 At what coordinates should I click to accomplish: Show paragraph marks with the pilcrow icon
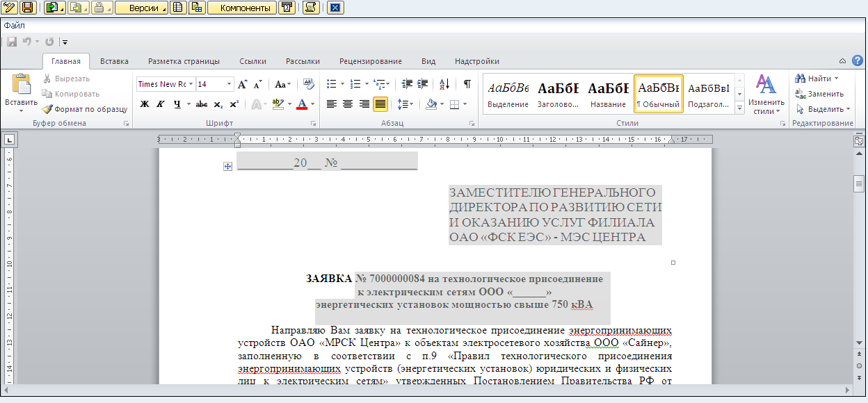click(467, 84)
